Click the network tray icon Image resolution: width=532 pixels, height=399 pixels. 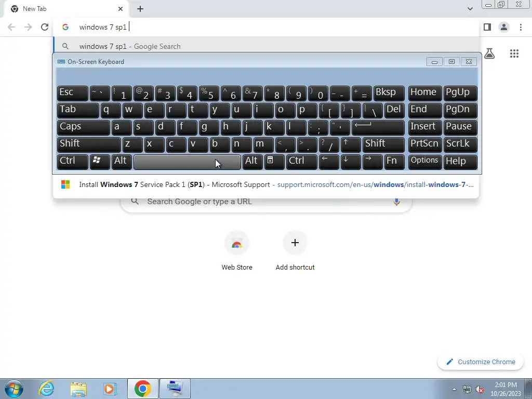click(x=467, y=389)
